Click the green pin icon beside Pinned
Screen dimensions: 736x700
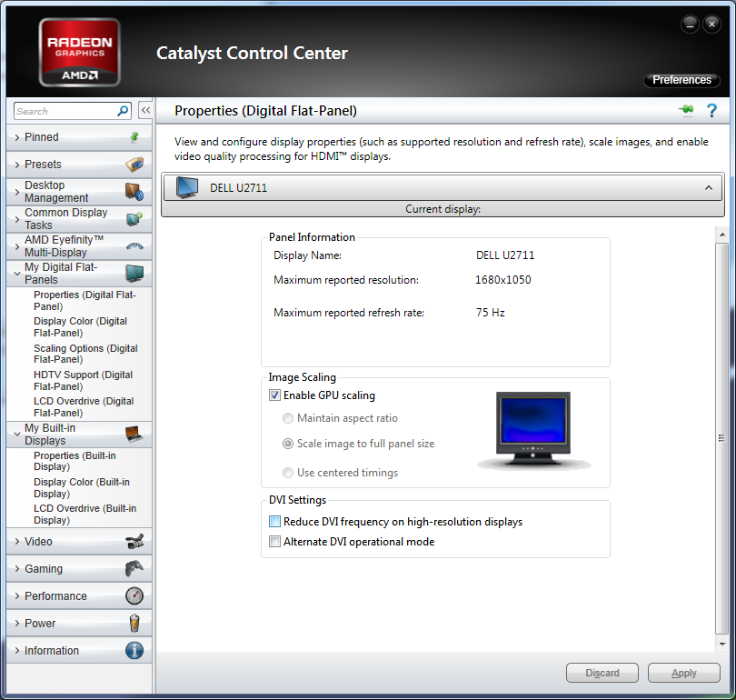[x=134, y=137]
